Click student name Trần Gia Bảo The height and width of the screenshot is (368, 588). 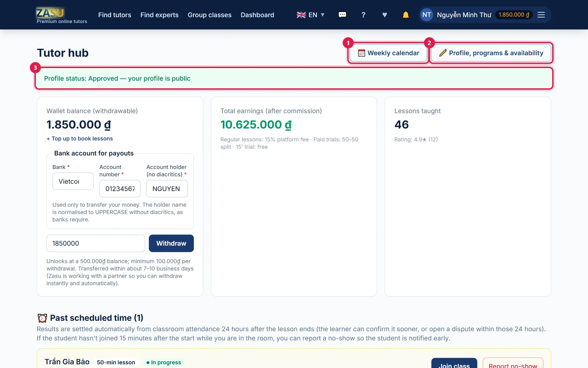pyautogui.click(x=67, y=362)
